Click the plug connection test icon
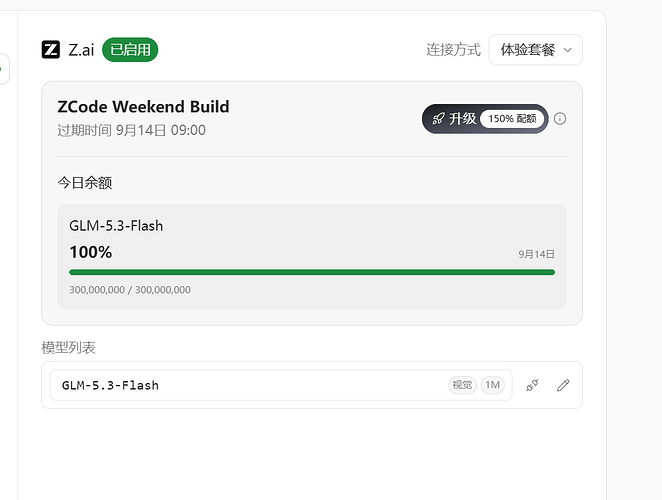The image size is (662, 500). [x=532, y=385]
